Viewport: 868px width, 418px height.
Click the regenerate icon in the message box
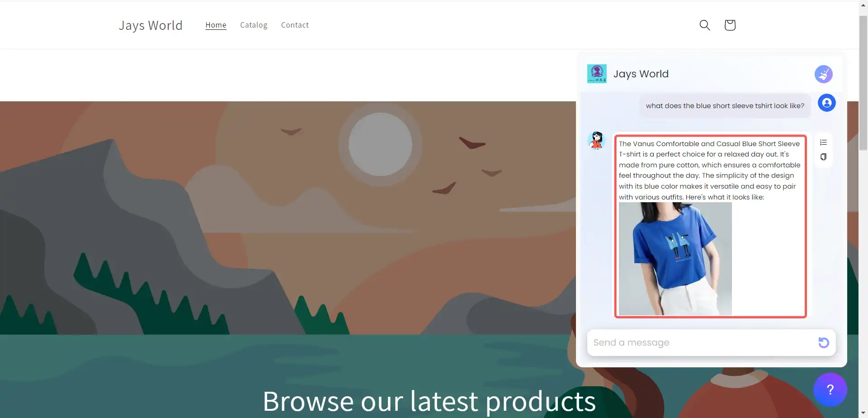click(823, 342)
